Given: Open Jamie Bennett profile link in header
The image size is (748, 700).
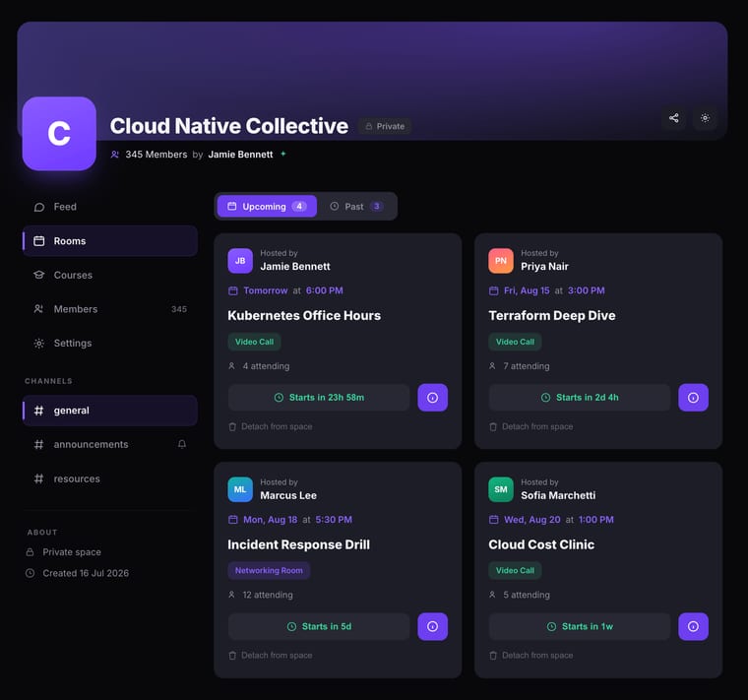Looking at the screenshot, I should pyautogui.click(x=240, y=155).
